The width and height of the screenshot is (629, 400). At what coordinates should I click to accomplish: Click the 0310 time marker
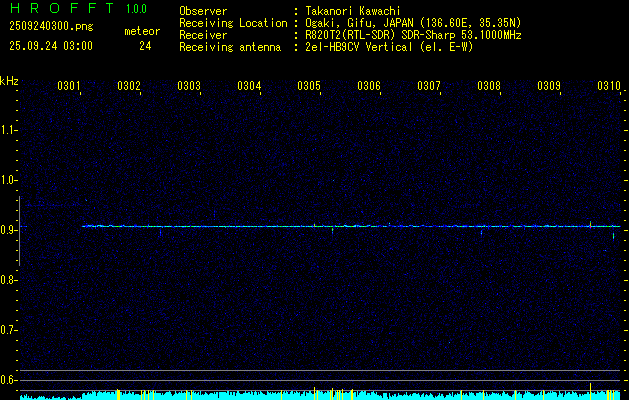609,86
